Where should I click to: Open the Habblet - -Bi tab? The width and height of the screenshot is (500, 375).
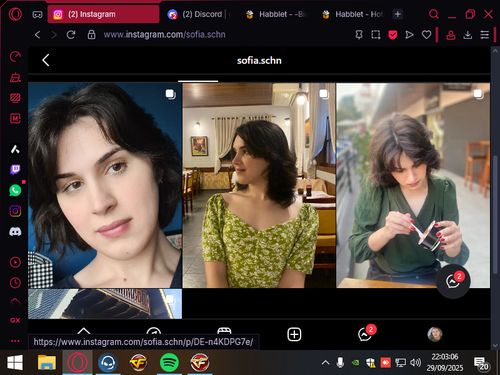(276, 14)
